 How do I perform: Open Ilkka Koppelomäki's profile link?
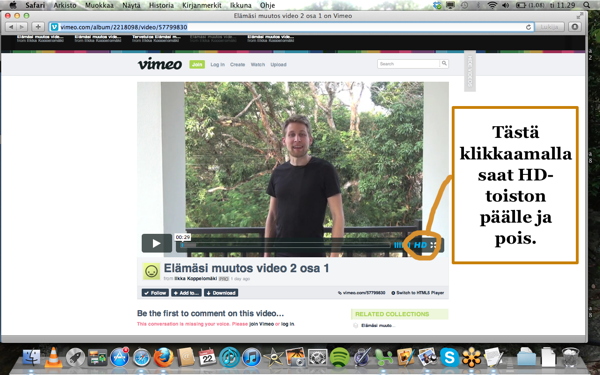coord(196,279)
